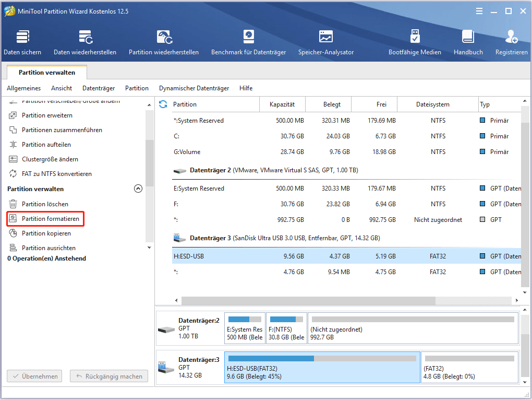Click Partition aufteilen icon
This screenshot has height=400, width=532.
[x=13, y=145]
